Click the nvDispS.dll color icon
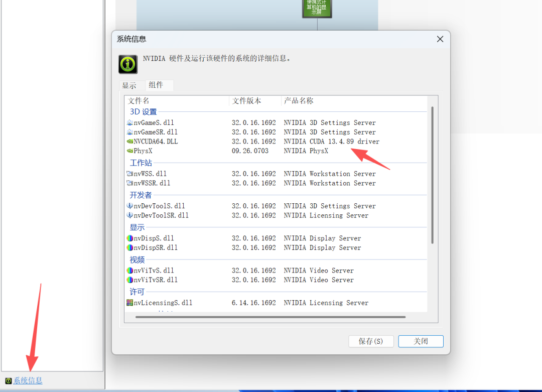This screenshot has width=542, height=392. [129, 238]
